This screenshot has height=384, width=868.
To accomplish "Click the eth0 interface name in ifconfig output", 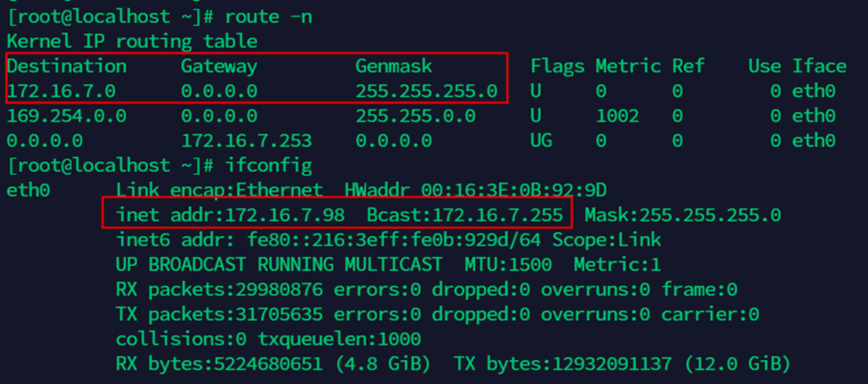I will [28, 190].
